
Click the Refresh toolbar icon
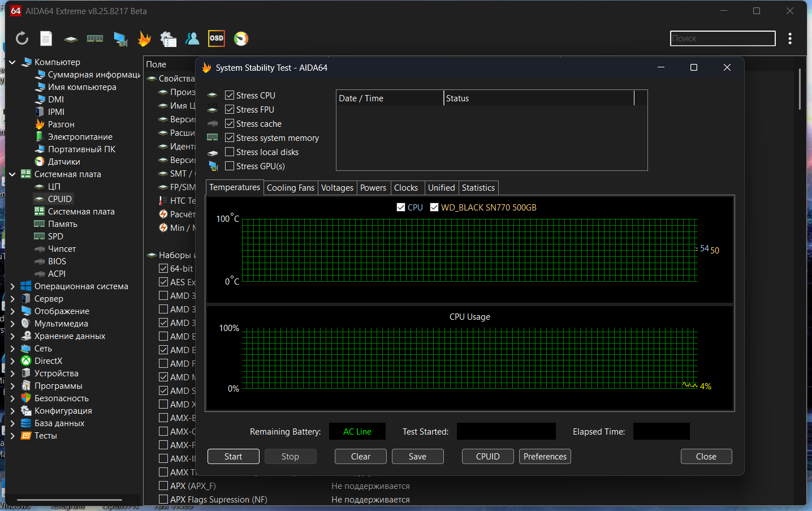(22, 38)
